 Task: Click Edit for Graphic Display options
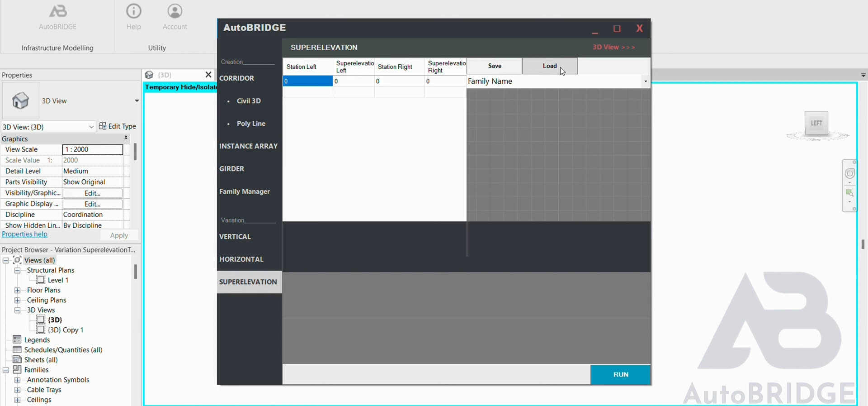click(92, 204)
